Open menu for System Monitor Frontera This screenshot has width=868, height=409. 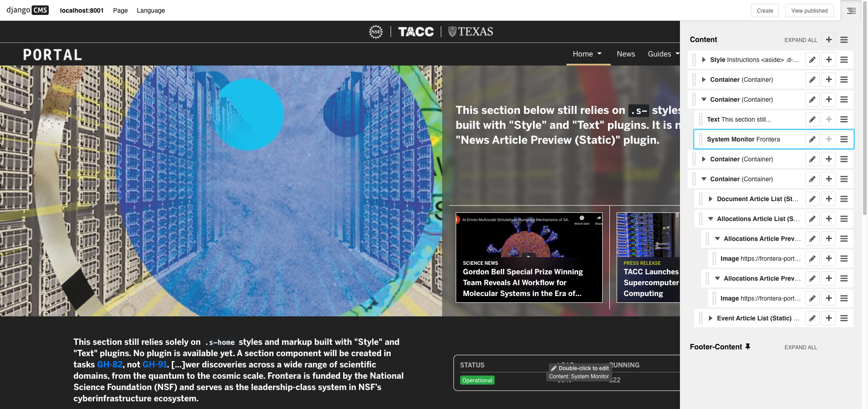click(x=844, y=139)
